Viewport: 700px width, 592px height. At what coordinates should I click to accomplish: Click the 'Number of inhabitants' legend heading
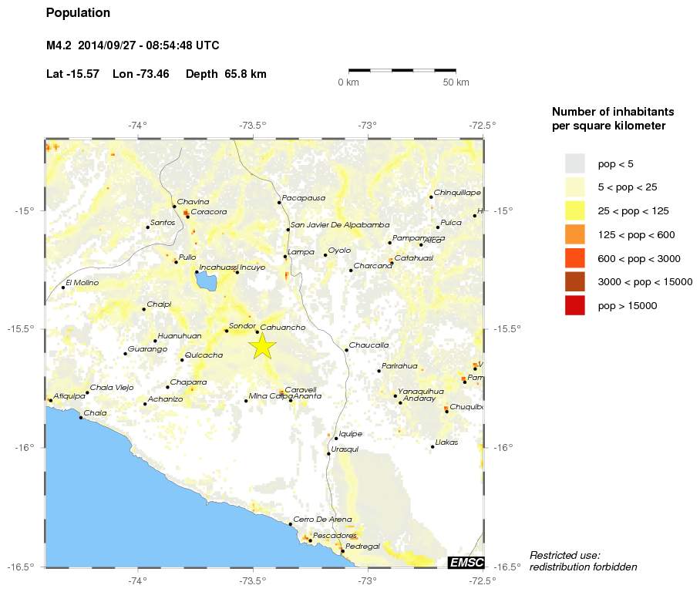[614, 118]
